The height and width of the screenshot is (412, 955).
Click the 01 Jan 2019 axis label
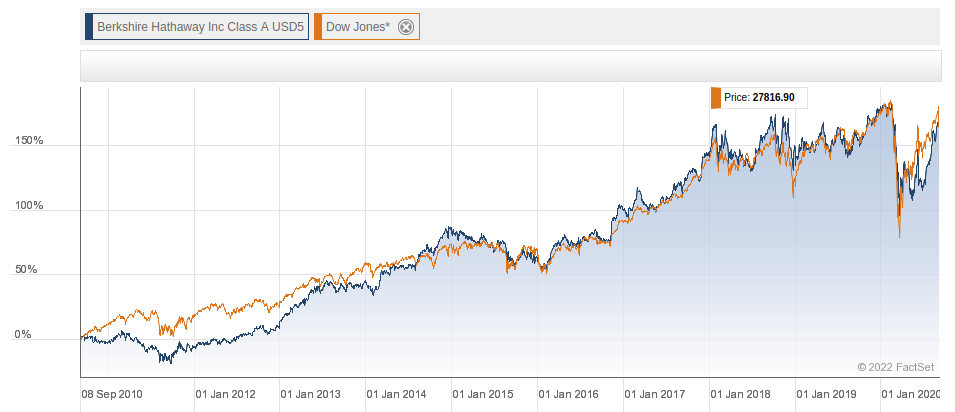point(826,394)
